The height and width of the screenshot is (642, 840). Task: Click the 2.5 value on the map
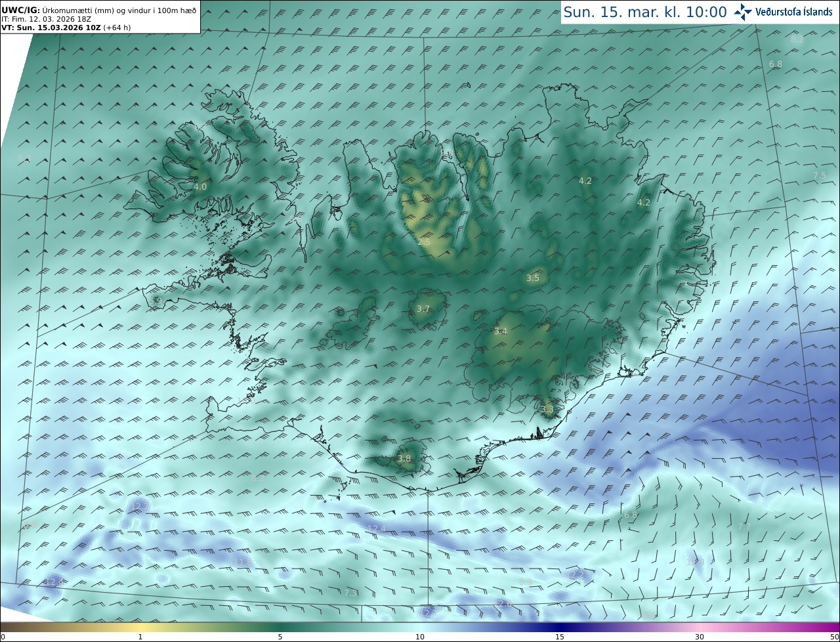point(424,242)
